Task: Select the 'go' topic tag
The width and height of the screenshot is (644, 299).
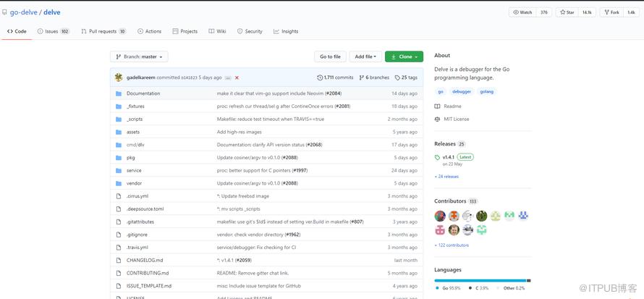Action: click(x=441, y=92)
